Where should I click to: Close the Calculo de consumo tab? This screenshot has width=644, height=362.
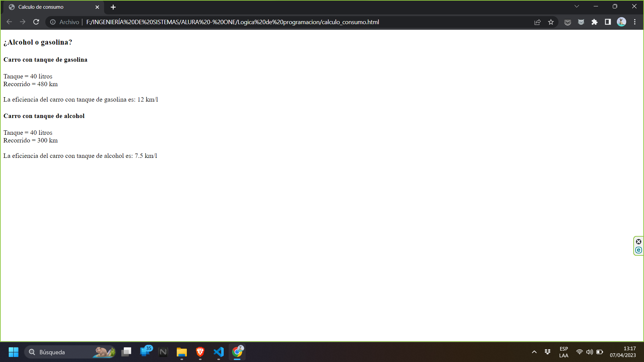(x=97, y=7)
